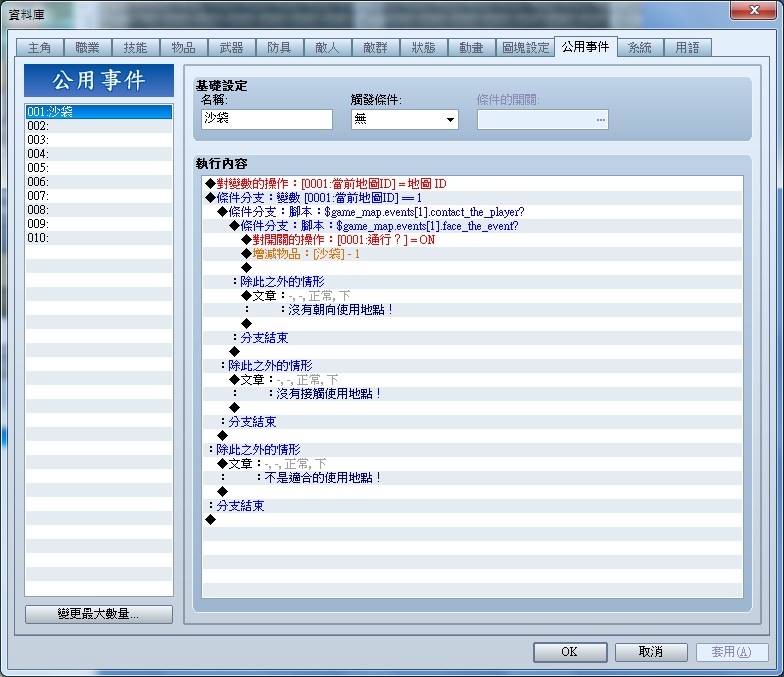This screenshot has width=784, height=677.
Task: Select common event slot 003
Action: (98, 140)
